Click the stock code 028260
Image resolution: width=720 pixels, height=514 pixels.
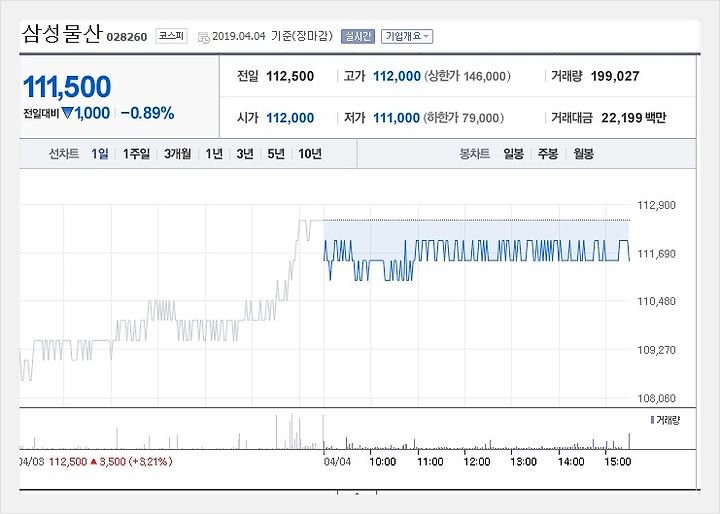(127, 37)
